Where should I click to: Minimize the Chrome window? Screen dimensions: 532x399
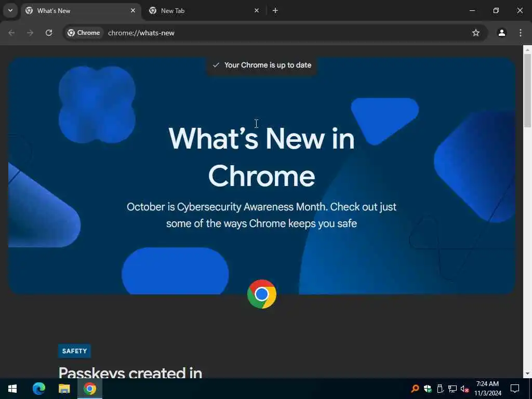pos(472,10)
